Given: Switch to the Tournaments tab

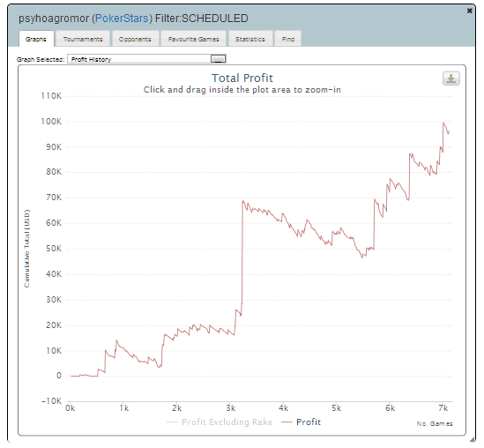Looking at the screenshot, I should [x=83, y=39].
